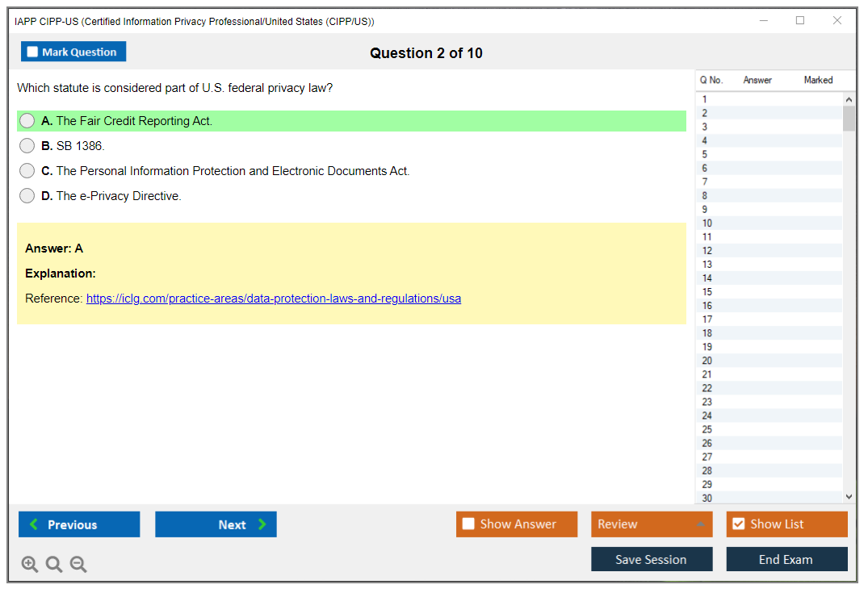The image size is (868, 593).
Task: Toggle the Show Answer checkbox
Action: [469, 524]
